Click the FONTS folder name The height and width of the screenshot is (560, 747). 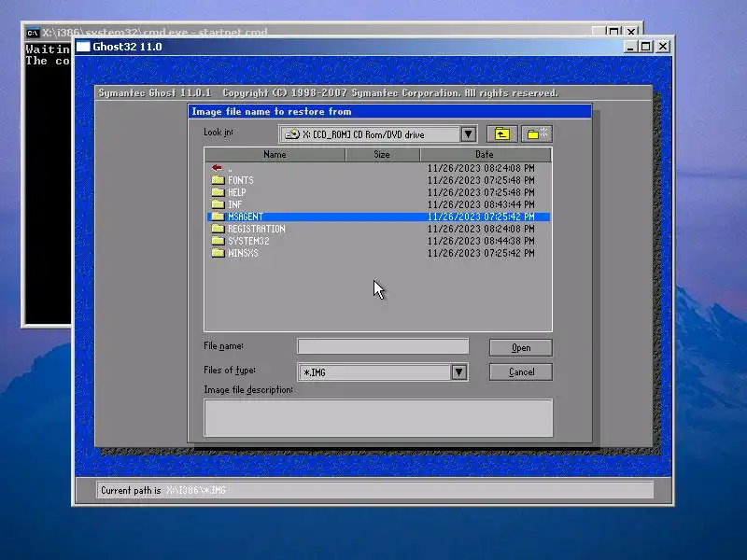click(241, 180)
